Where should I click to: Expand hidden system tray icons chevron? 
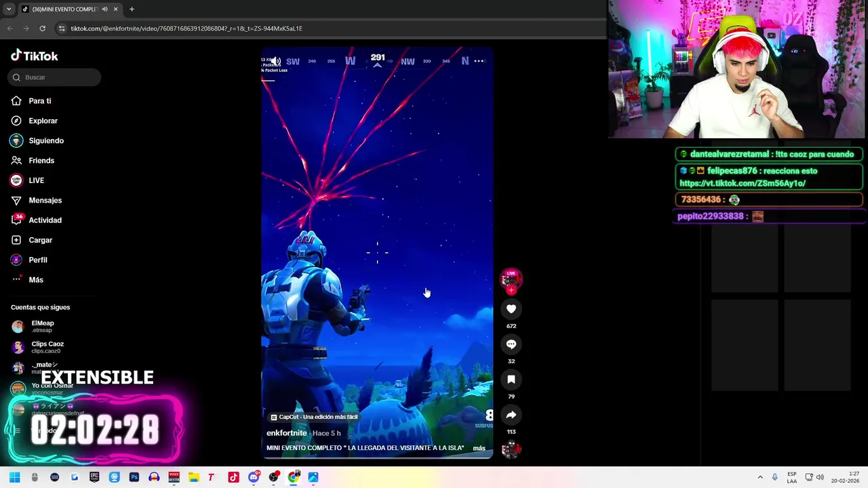click(x=760, y=477)
